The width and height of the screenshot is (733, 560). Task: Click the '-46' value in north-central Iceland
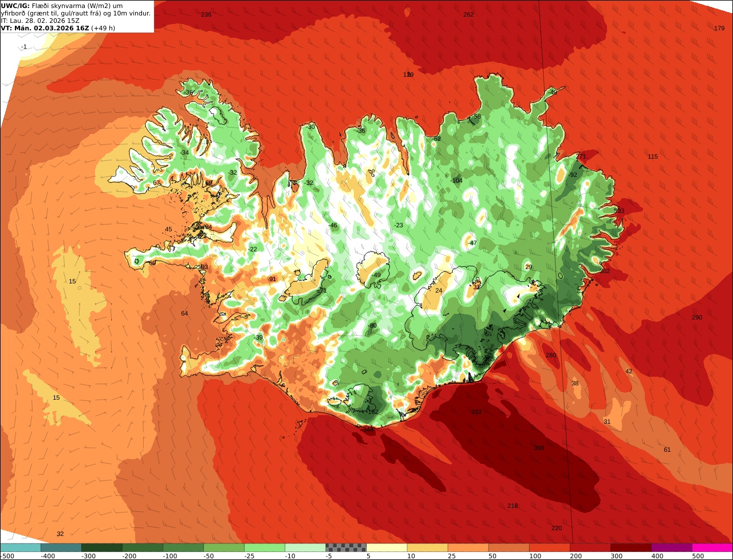click(x=333, y=225)
